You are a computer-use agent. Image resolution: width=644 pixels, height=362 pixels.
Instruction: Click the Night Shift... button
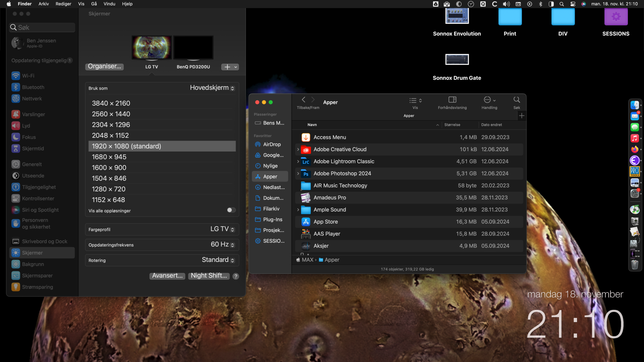[x=209, y=276]
